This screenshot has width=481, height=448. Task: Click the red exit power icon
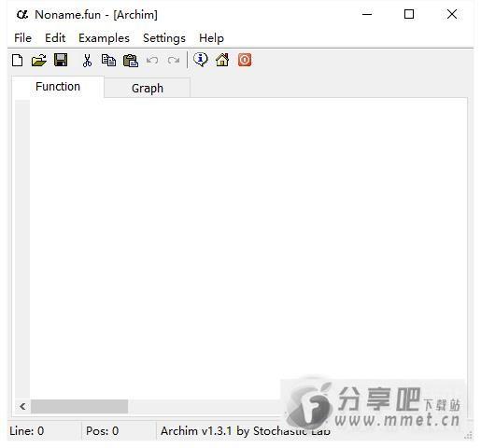point(245,60)
